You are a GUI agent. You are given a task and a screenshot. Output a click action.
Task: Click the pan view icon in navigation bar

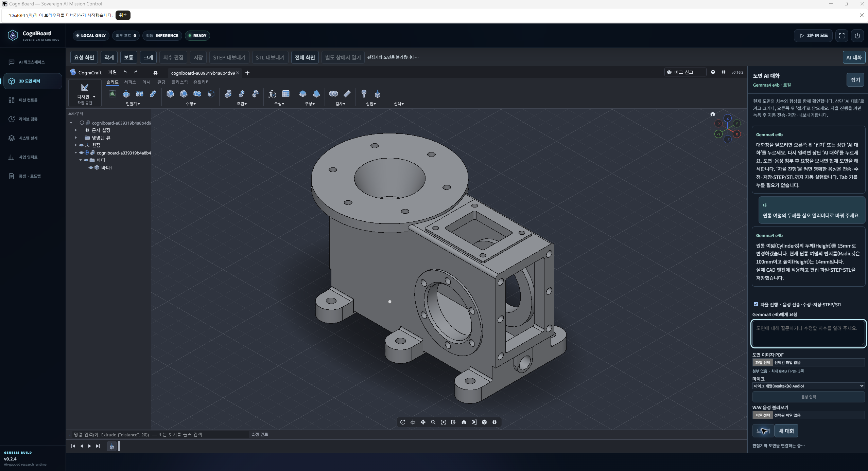pyautogui.click(x=423, y=422)
